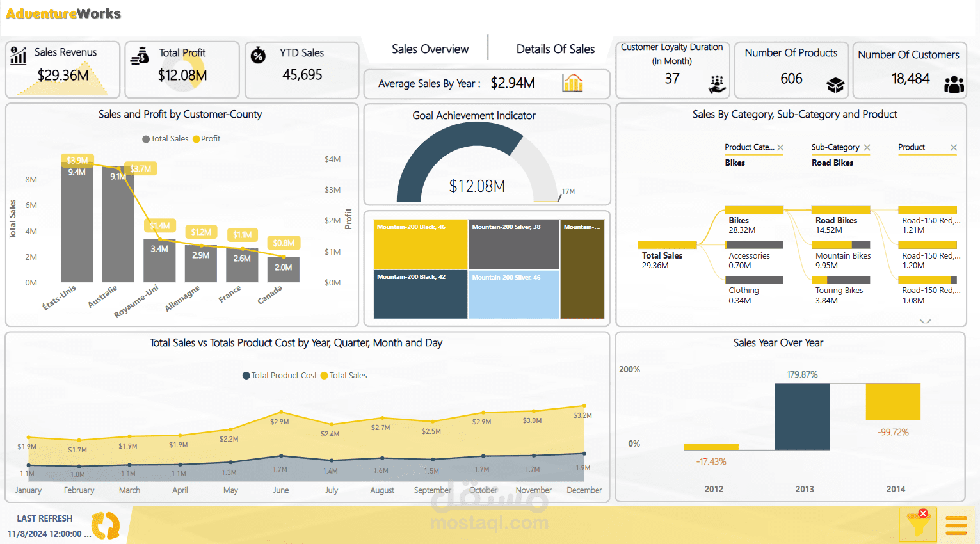The width and height of the screenshot is (980, 544).
Task: Click the Sales Revenue bar-chart dollar icon
Action: (18, 55)
